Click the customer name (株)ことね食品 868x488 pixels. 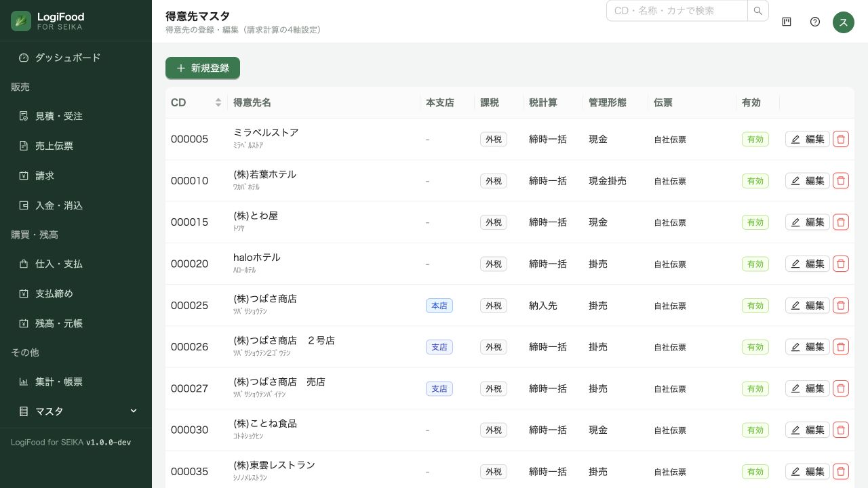(x=265, y=424)
